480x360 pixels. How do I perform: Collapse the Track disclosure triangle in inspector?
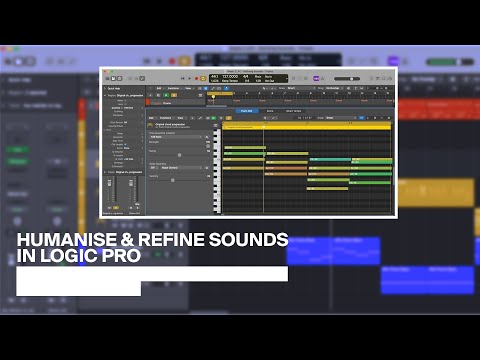click(104, 172)
